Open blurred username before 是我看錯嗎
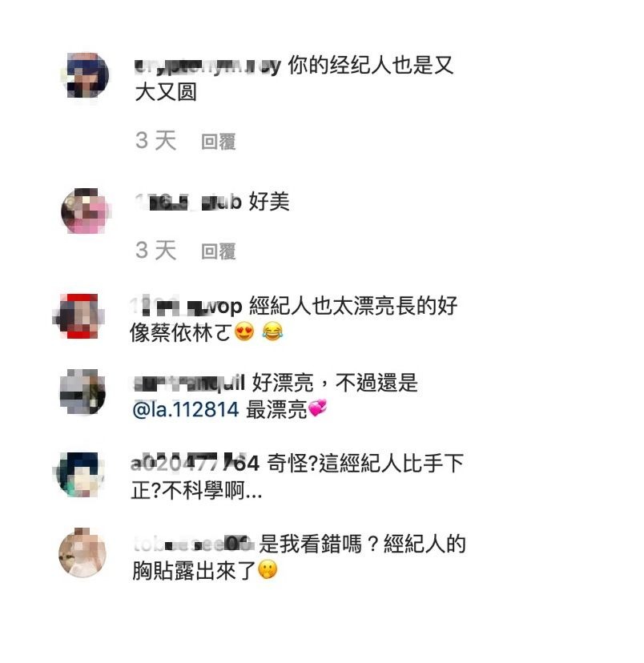The height and width of the screenshot is (663, 644). (x=194, y=544)
